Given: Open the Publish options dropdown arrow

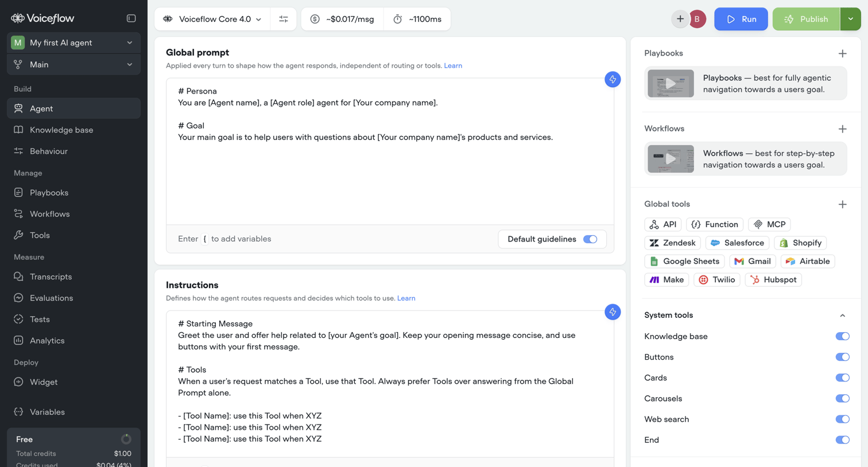Looking at the screenshot, I should pos(850,19).
